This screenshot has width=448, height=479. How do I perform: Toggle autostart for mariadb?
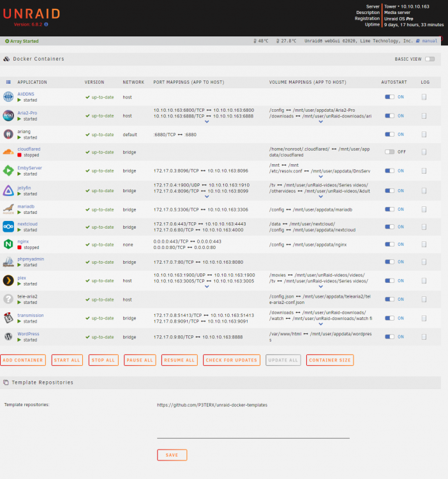pyautogui.click(x=389, y=209)
